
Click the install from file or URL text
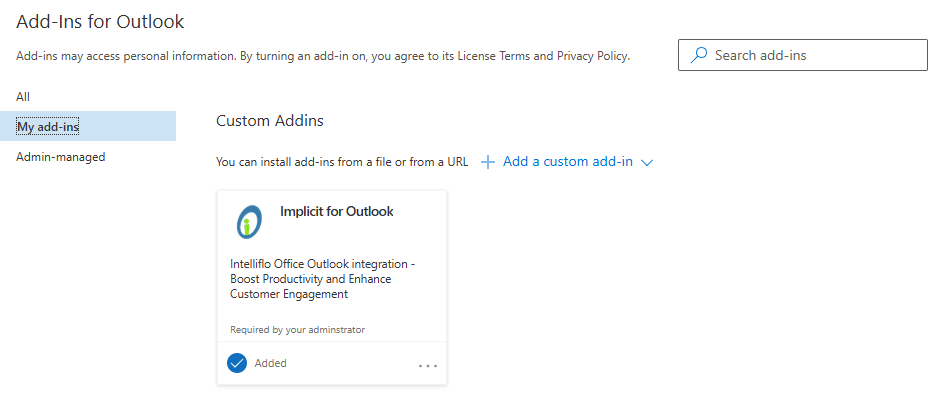tap(343, 162)
